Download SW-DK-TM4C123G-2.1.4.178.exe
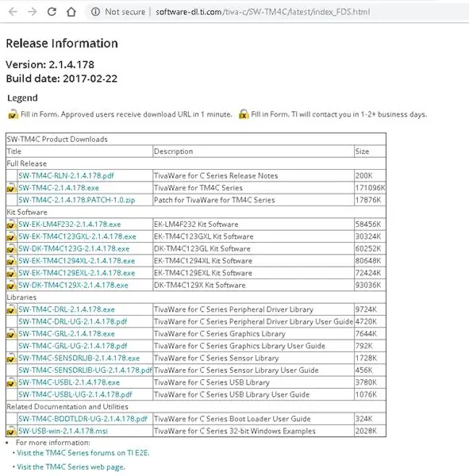 coord(74,248)
